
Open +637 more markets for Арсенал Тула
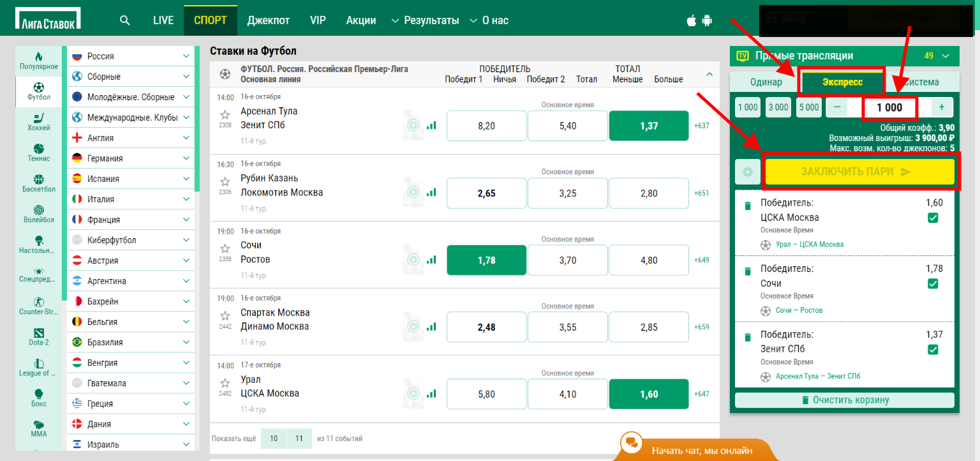pos(701,126)
